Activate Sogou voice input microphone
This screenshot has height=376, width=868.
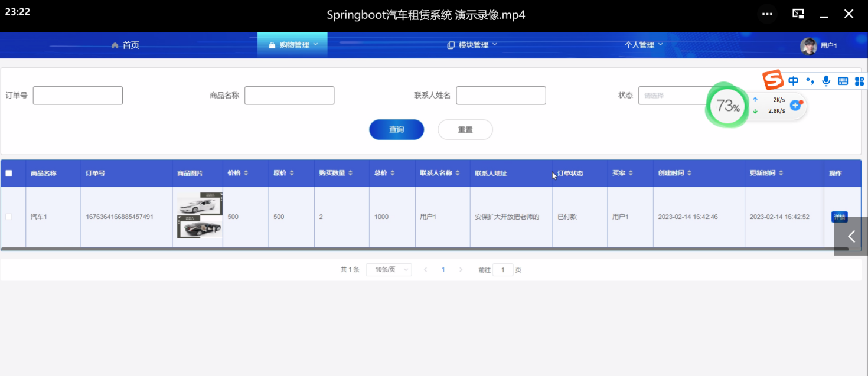tap(826, 81)
